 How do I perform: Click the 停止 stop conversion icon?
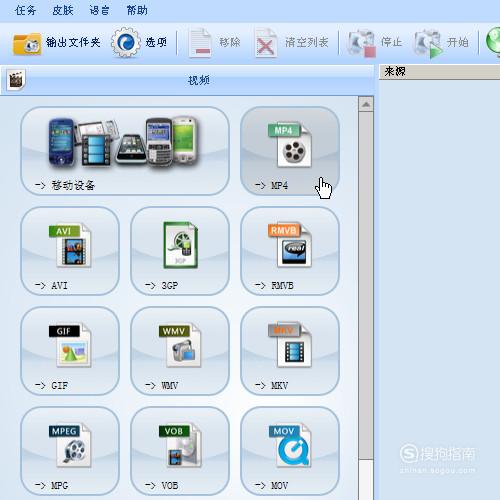361,43
